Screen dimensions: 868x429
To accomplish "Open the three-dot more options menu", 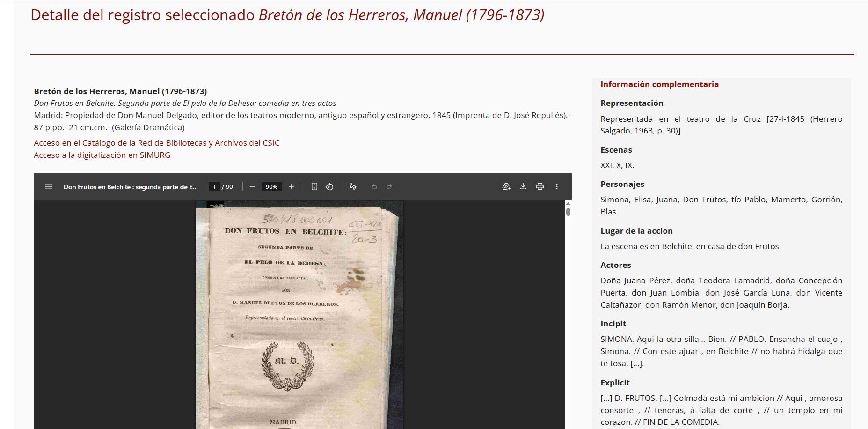I will (556, 186).
